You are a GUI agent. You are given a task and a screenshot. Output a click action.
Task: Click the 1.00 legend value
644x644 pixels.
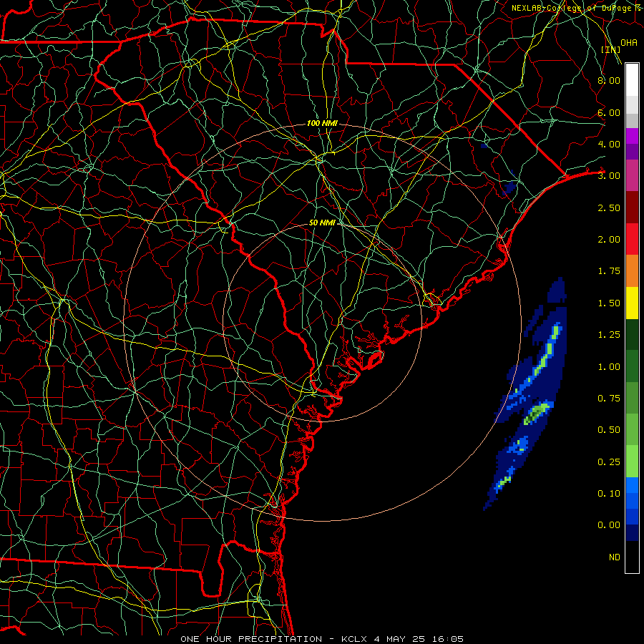click(609, 367)
